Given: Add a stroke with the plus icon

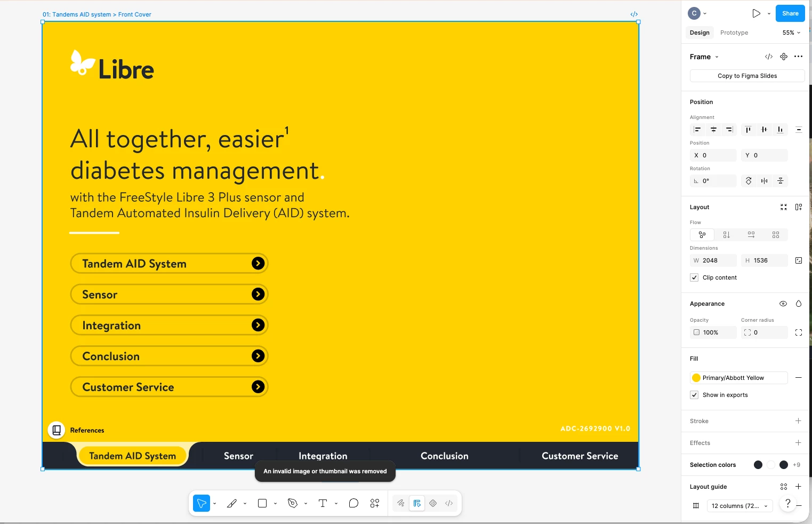Looking at the screenshot, I should [x=798, y=421].
